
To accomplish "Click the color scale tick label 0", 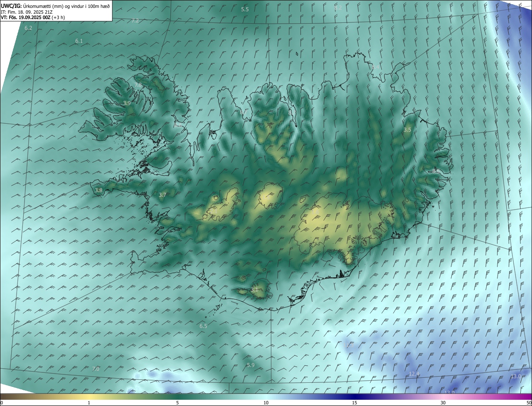I will pos(2,403).
